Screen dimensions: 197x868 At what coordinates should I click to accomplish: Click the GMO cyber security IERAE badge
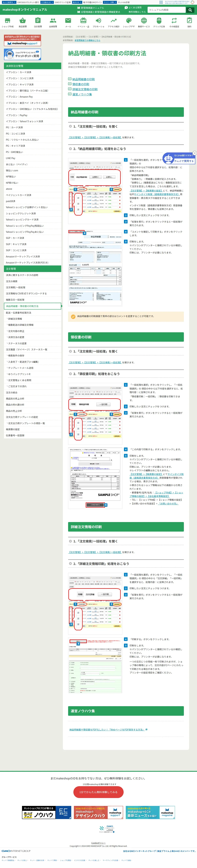[x=107, y=829]
